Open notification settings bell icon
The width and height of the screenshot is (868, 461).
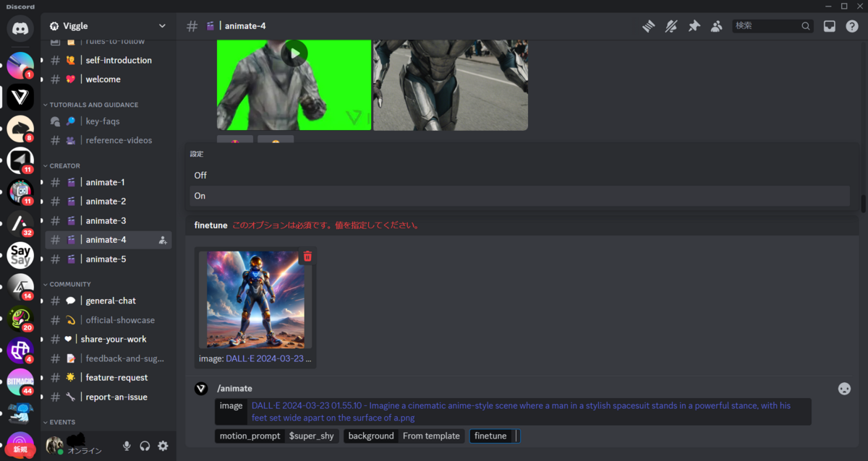671,26
